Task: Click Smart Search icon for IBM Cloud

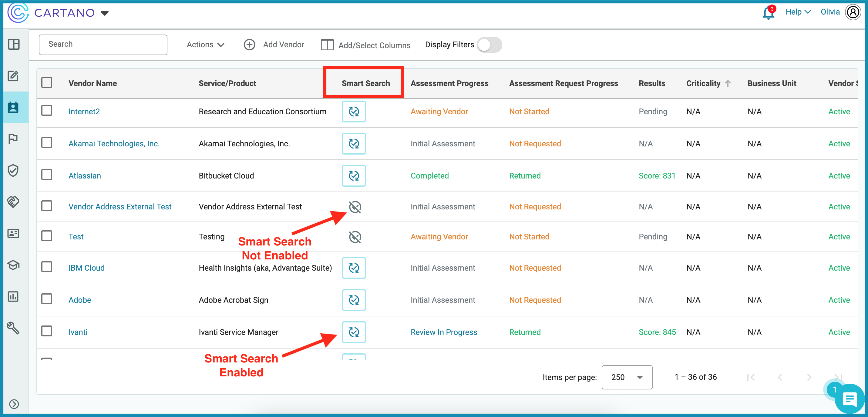Action: pos(354,268)
